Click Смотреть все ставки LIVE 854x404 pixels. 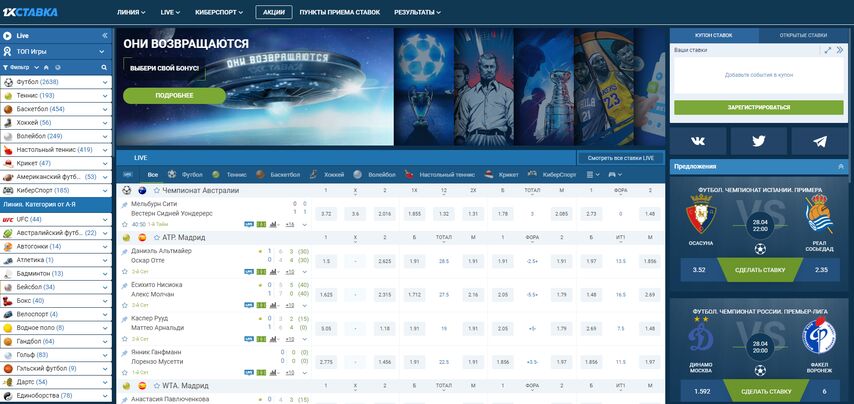tap(621, 158)
